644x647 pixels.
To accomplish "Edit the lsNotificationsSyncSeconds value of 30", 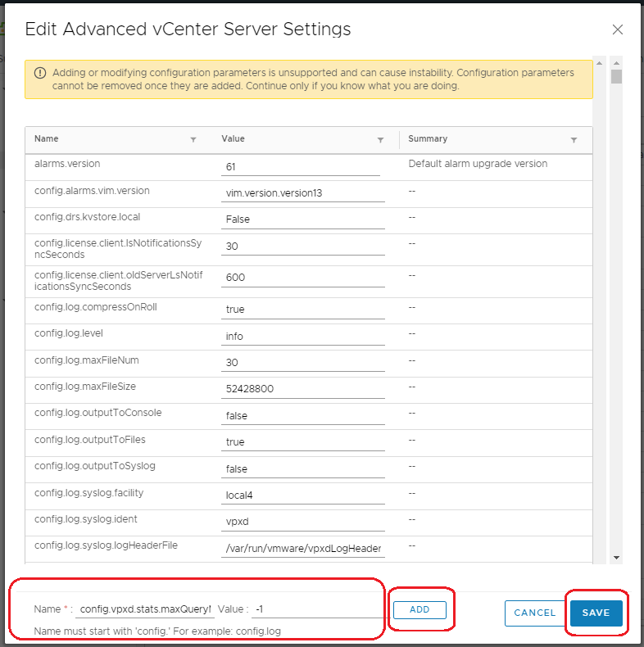I will pos(303,247).
